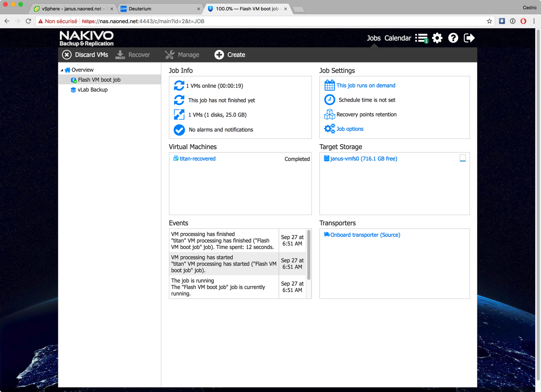Select the Flash VM boot job browser tab

tap(248, 9)
